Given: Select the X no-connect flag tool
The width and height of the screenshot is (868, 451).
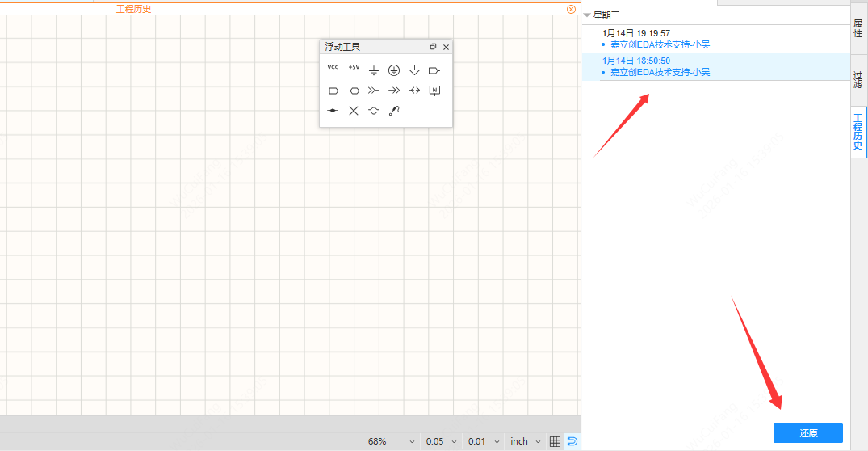Looking at the screenshot, I should tap(354, 111).
